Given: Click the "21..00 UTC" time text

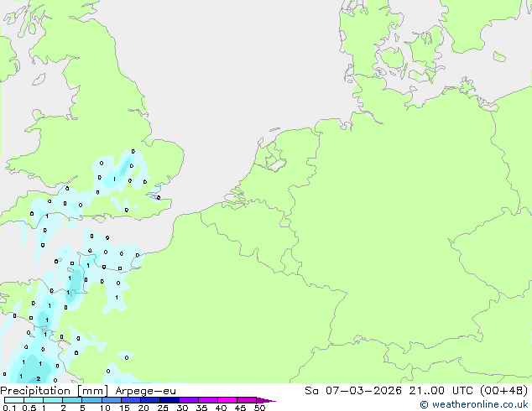Looking at the screenshot, I should point(441,391).
